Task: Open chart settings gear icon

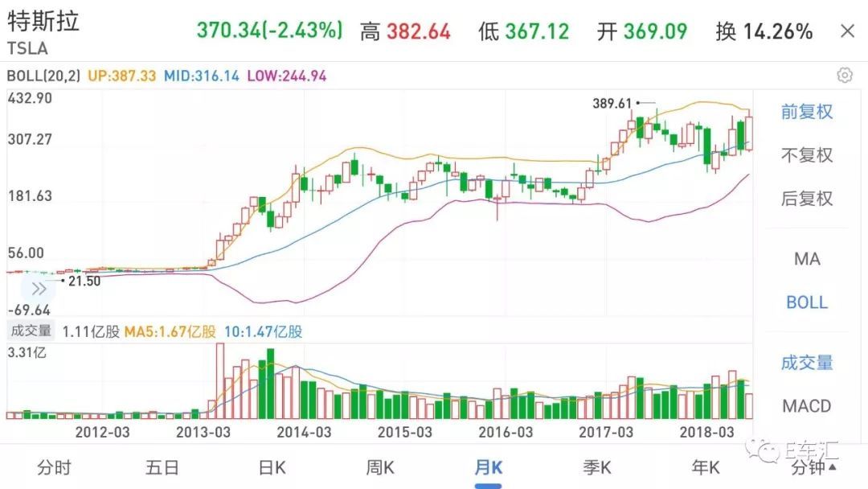Action: point(844,76)
